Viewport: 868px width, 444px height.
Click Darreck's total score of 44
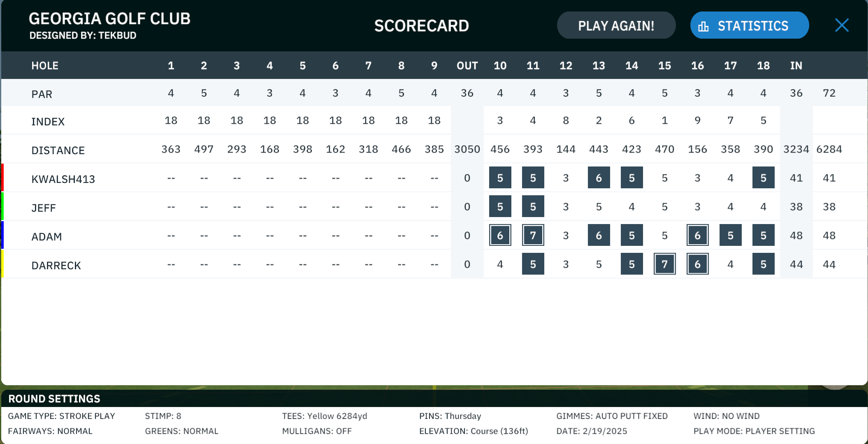(x=829, y=264)
